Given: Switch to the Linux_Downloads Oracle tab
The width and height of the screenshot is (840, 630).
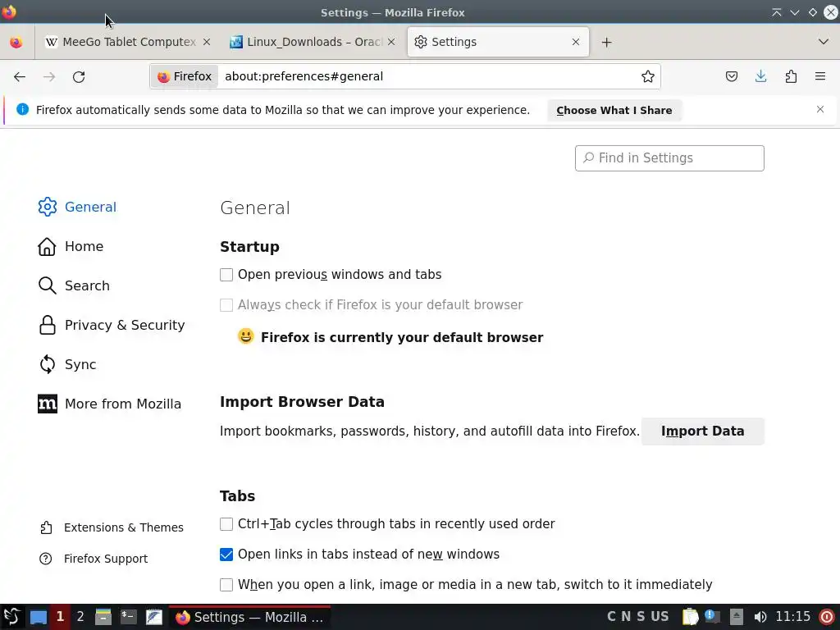Looking at the screenshot, I should coord(306,42).
